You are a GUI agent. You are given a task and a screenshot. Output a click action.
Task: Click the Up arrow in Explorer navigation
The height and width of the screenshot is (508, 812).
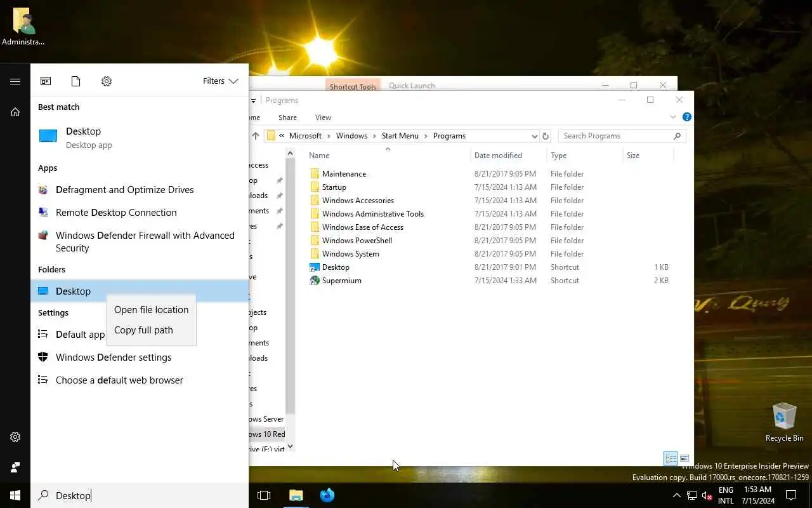pos(256,136)
